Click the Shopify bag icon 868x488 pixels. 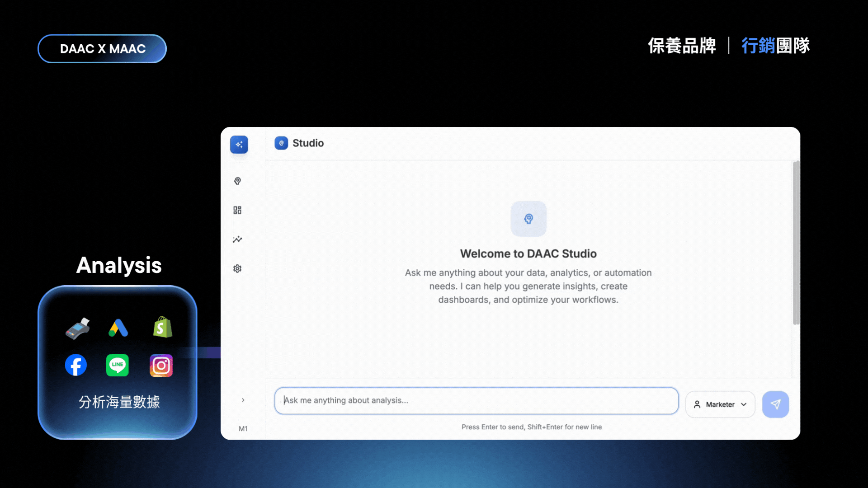point(162,328)
